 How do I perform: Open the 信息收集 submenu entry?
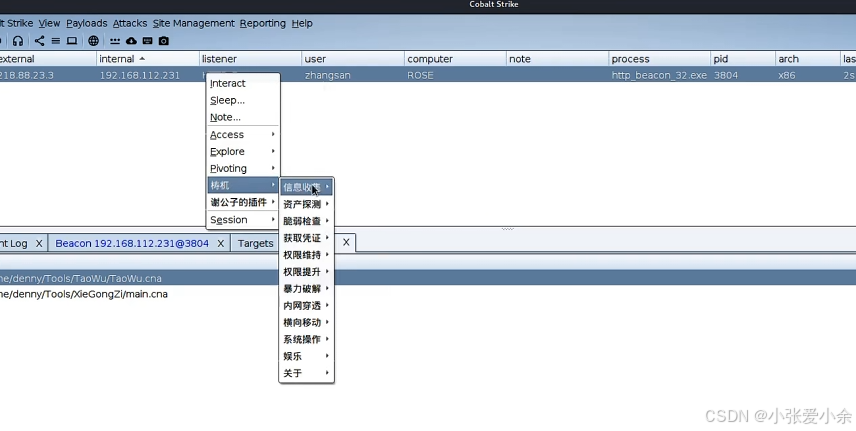pos(306,187)
